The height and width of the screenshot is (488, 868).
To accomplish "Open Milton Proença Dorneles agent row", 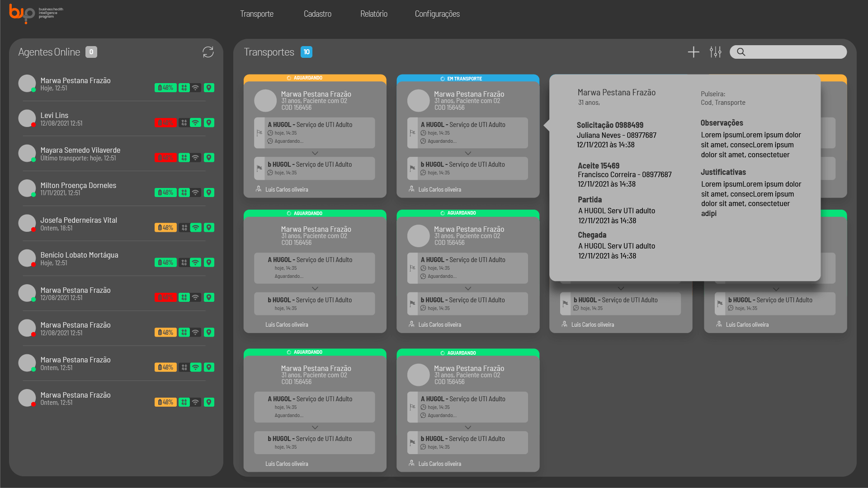I will (116, 189).
